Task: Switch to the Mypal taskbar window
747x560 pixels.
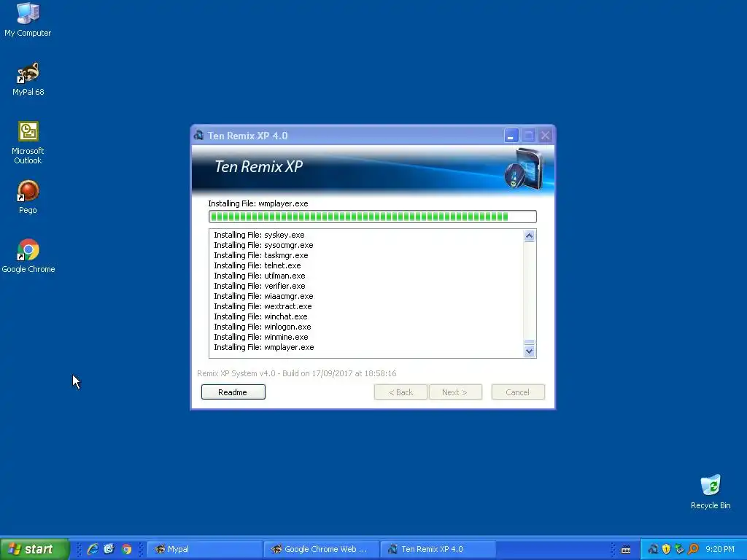Action: (x=205, y=549)
